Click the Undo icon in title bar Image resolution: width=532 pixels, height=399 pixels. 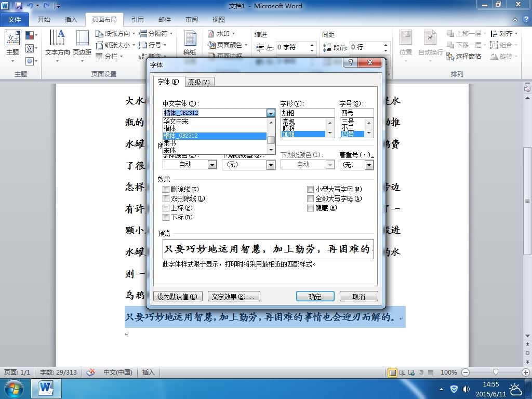(30, 5)
